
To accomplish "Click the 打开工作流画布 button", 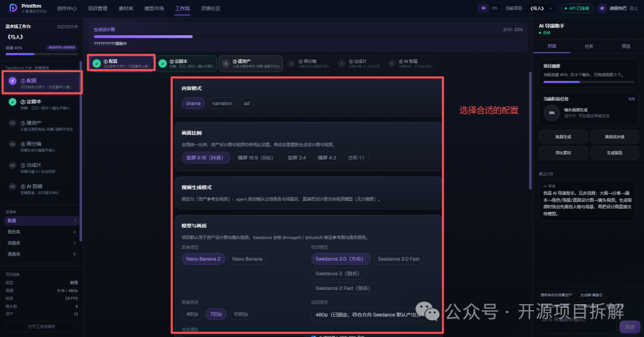I will [x=42, y=326].
